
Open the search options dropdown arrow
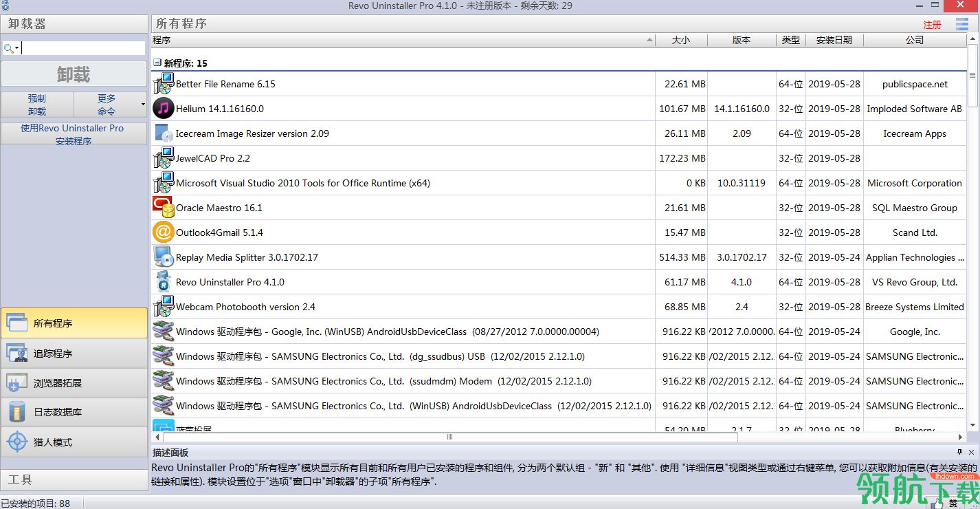click(17, 48)
